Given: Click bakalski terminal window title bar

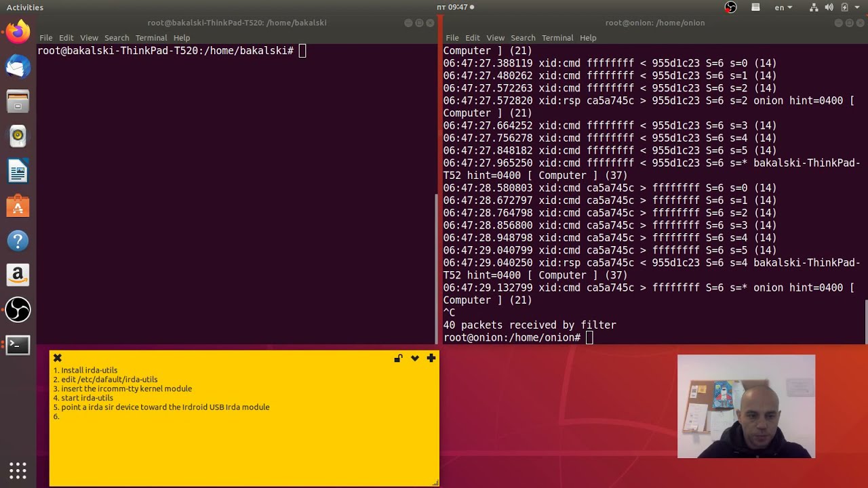Looking at the screenshot, I should click(x=237, y=22).
